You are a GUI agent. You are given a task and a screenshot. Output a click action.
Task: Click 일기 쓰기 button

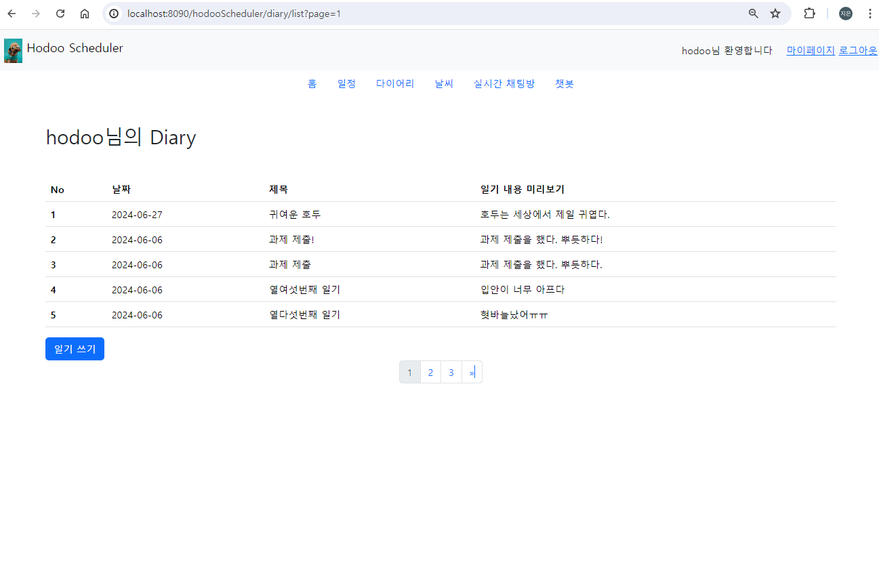point(75,349)
